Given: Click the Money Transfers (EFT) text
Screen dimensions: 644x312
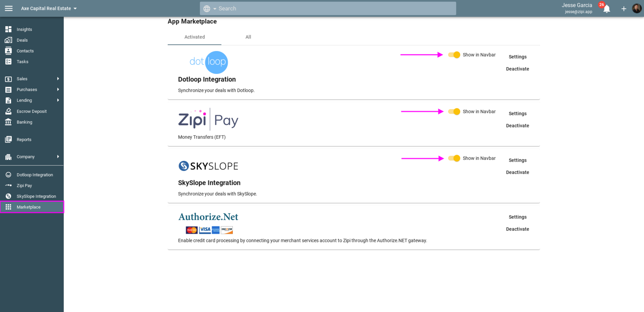Looking at the screenshot, I should point(202,137).
